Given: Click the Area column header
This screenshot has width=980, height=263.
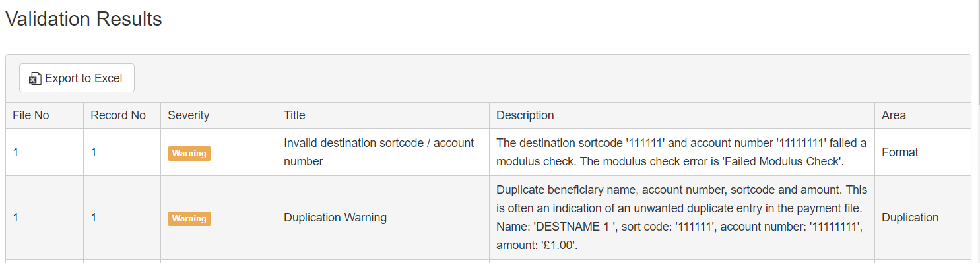Looking at the screenshot, I should tap(894, 115).
